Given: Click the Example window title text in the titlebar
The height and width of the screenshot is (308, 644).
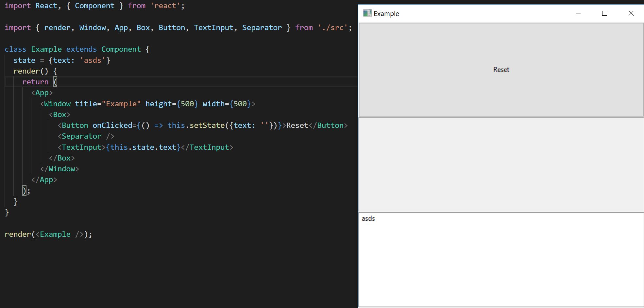Looking at the screenshot, I should (x=387, y=14).
